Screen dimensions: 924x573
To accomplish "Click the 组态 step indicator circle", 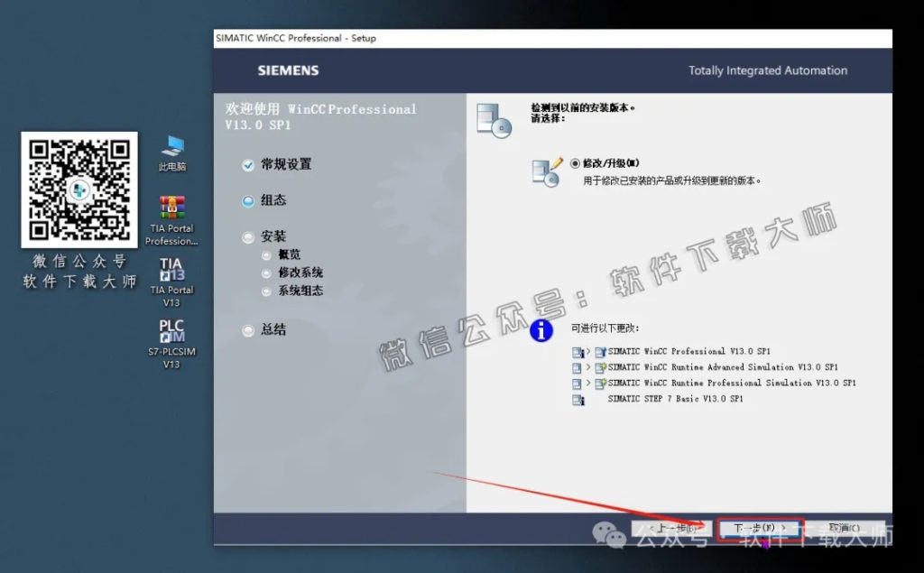I will click(x=247, y=200).
